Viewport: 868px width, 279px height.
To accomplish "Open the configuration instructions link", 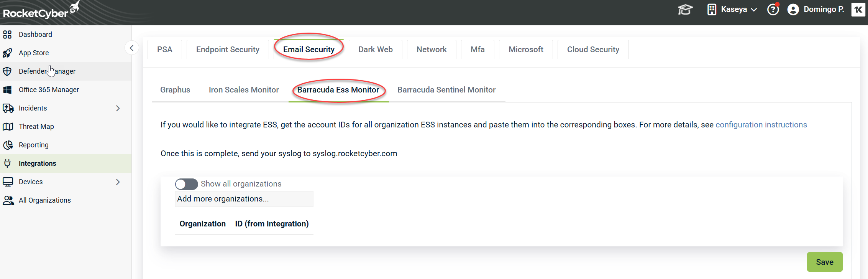I will pyautogui.click(x=761, y=125).
